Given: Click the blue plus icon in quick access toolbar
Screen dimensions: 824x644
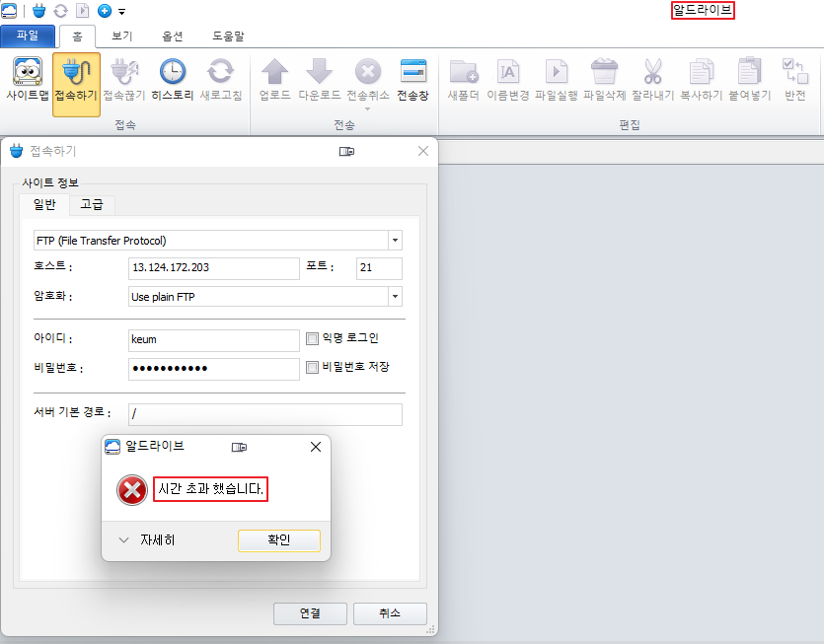Looking at the screenshot, I should click(x=105, y=11).
